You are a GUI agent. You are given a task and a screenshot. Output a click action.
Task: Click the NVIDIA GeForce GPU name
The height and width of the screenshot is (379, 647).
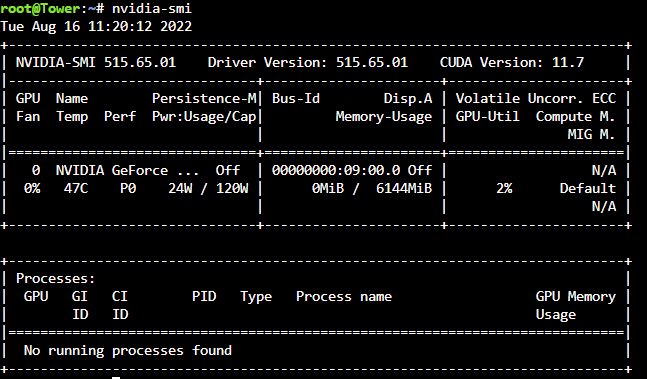point(127,170)
